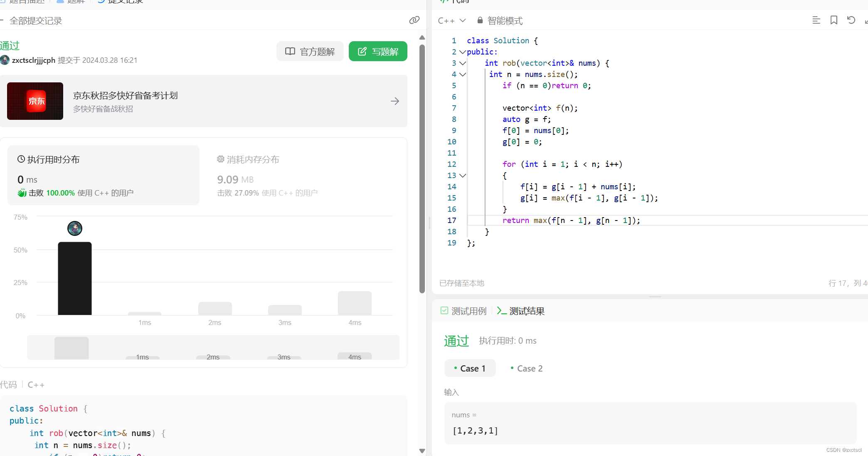The width and height of the screenshot is (868, 456).
Task: Select the 消耗内存分布 card
Action: 303,175
